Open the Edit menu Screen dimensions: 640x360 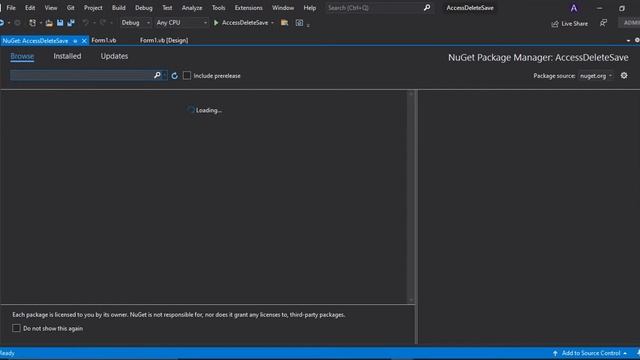click(x=30, y=8)
